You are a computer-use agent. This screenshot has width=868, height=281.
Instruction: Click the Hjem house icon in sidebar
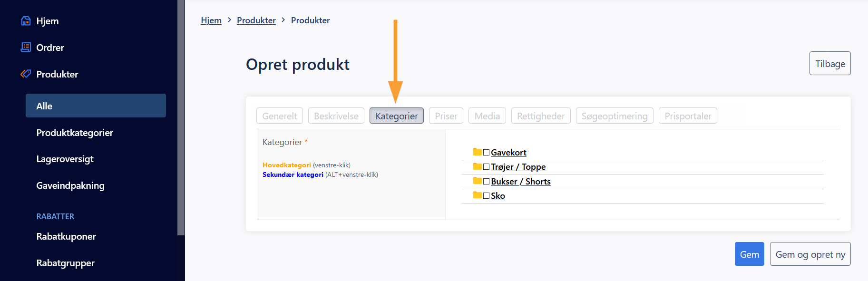tap(26, 21)
